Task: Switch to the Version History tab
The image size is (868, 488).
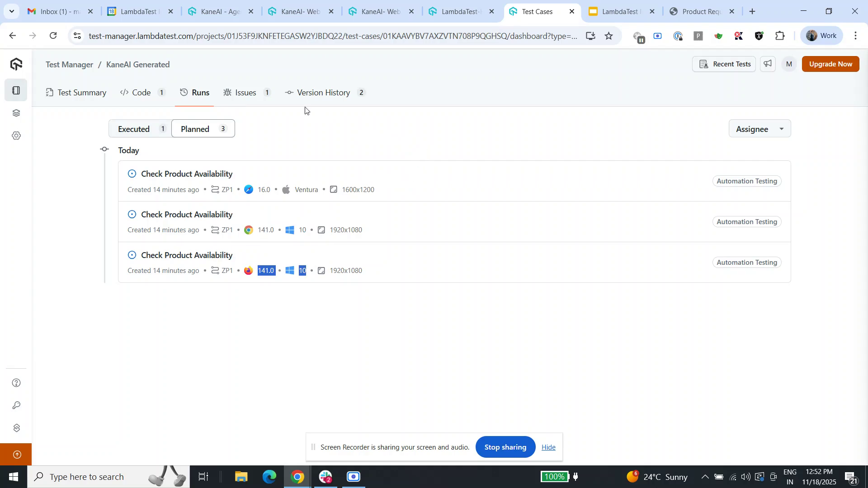Action: click(x=323, y=92)
